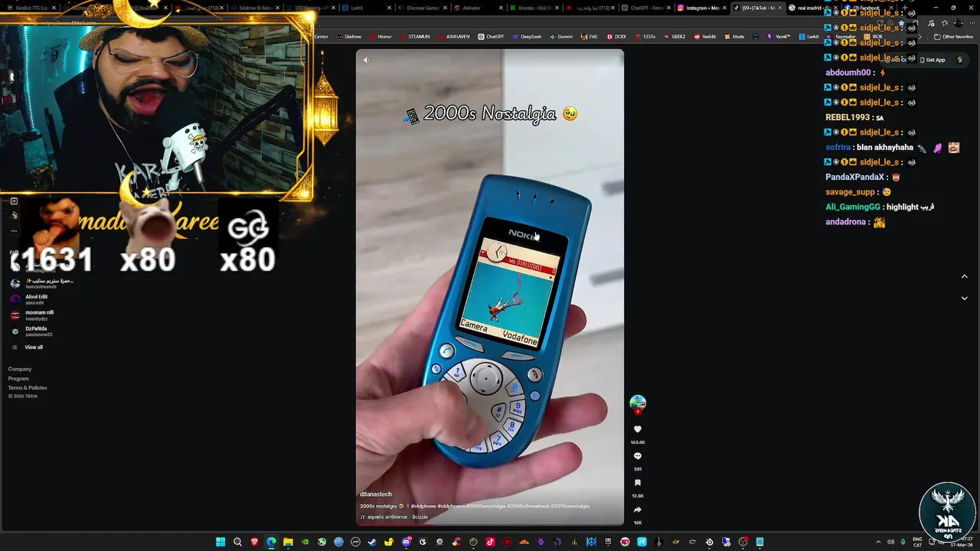Expand Terms & Policies footer section

pos(28,388)
